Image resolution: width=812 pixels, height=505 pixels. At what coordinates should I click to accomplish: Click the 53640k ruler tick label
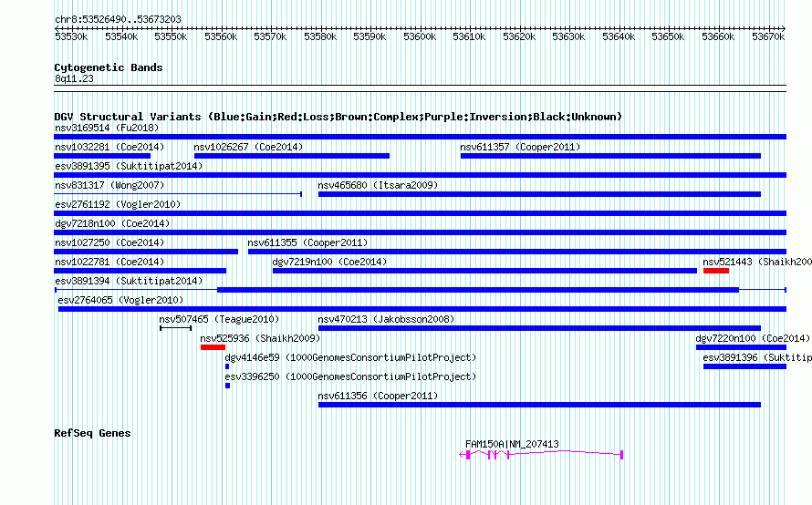pos(619,36)
